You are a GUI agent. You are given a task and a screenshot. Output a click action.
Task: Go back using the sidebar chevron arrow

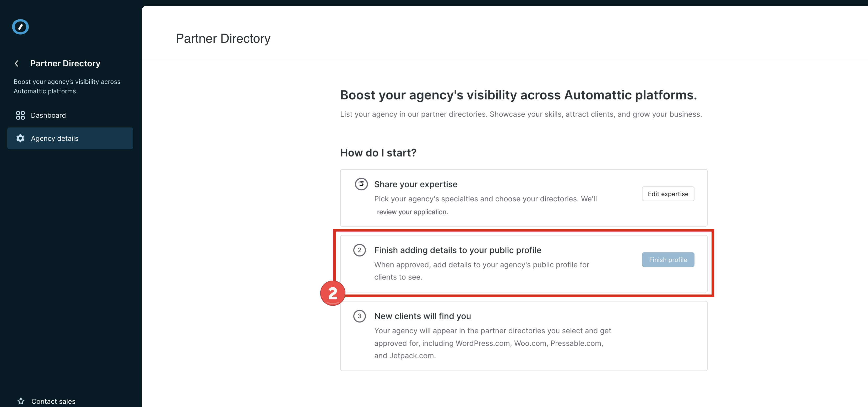point(17,63)
